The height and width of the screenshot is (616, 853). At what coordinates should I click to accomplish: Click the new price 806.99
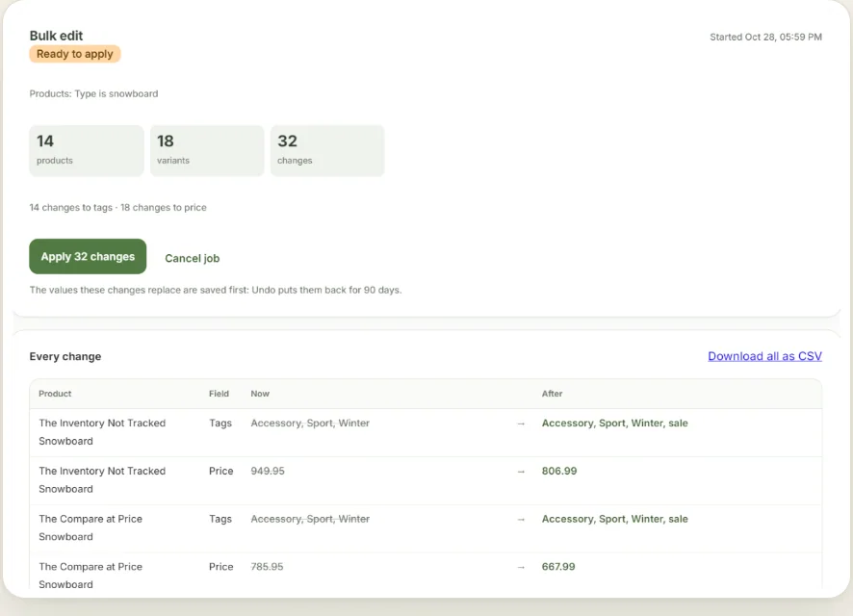[x=559, y=471]
